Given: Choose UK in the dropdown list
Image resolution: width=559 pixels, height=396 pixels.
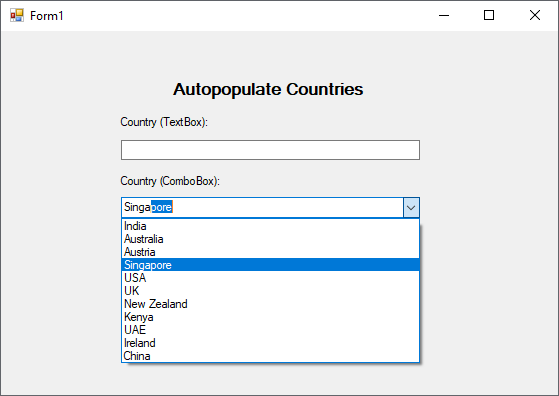Looking at the screenshot, I should pyautogui.click(x=270, y=291).
